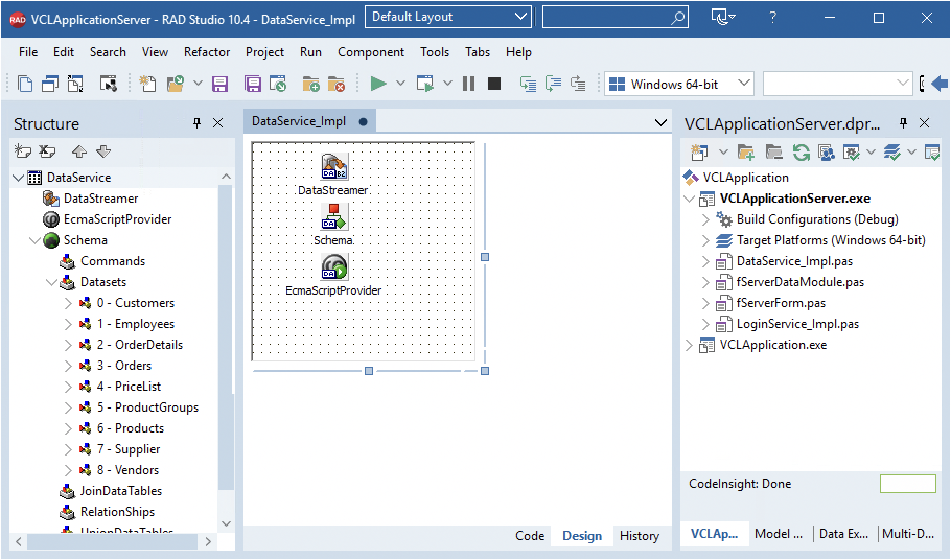The height and width of the screenshot is (560, 951).
Task: Collapse the Datasets tree node
Action: coord(51,282)
